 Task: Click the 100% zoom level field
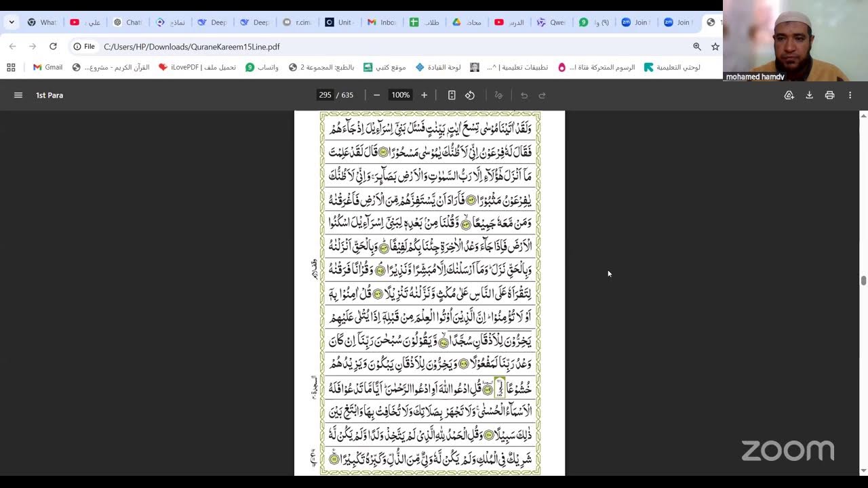coord(401,95)
